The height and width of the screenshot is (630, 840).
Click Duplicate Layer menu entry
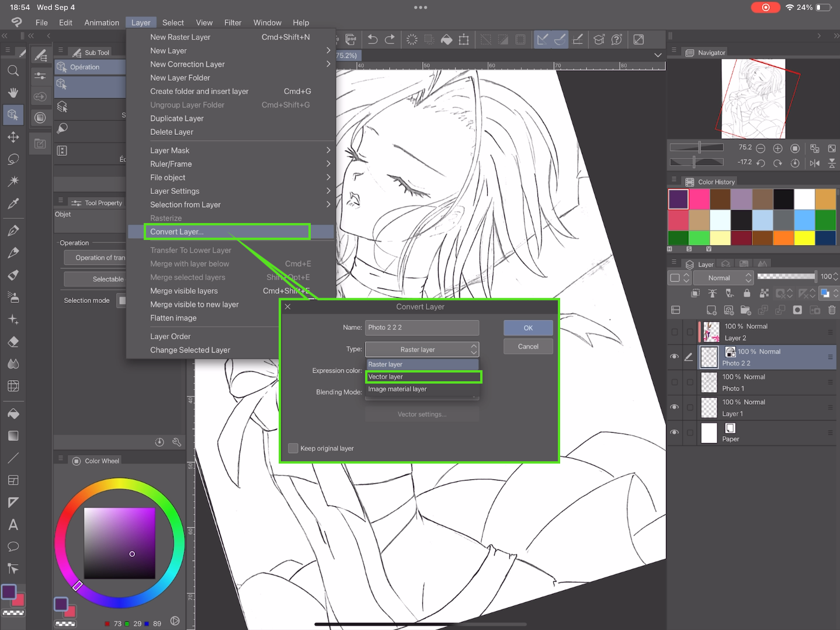[x=177, y=119]
